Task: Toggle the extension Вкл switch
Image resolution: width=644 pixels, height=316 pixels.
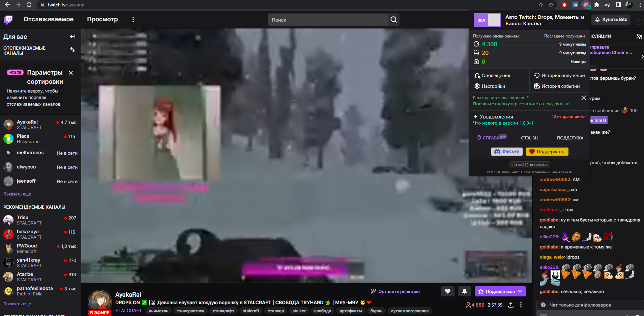Action: pyautogui.click(x=487, y=20)
